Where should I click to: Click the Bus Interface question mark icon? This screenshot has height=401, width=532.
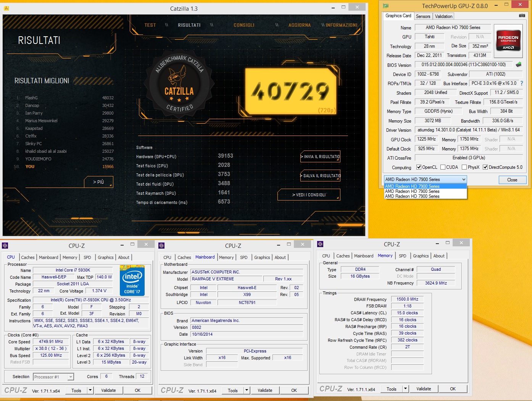pyautogui.click(x=521, y=83)
